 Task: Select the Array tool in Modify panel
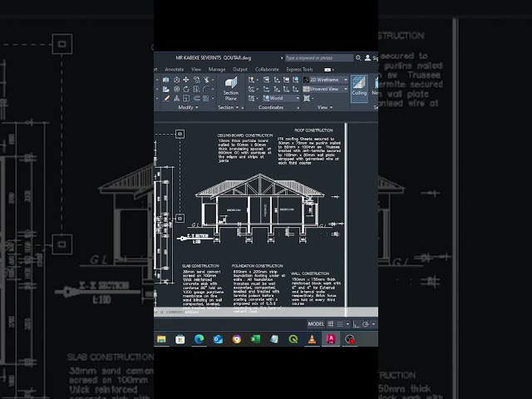[x=206, y=98]
